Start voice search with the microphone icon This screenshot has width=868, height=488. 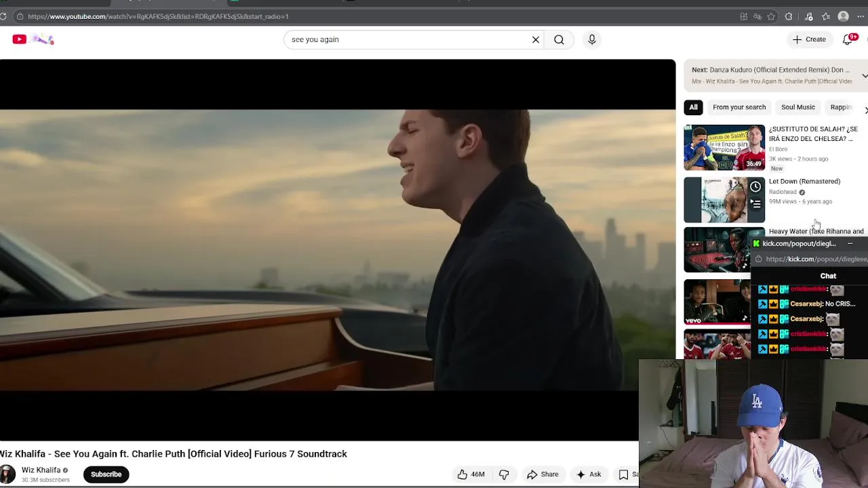tap(592, 39)
